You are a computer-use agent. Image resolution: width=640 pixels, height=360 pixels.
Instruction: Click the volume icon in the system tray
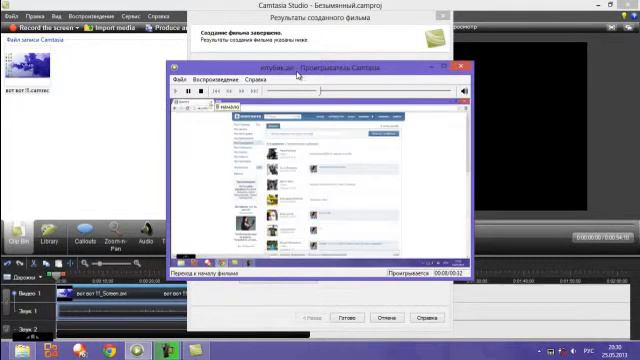[573, 351]
